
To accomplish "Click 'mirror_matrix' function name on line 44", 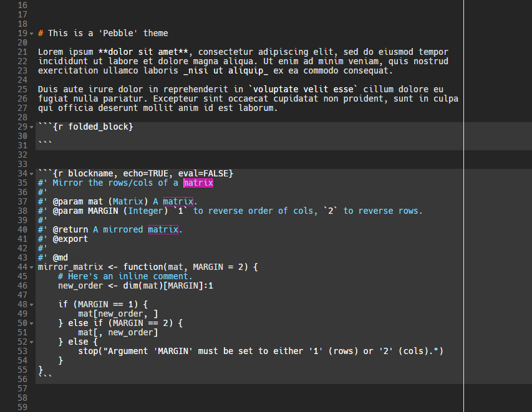I will [x=70, y=267].
